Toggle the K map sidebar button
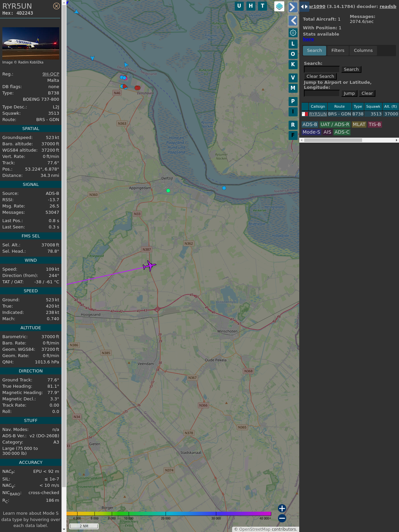The image size is (399, 532). pyautogui.click(x=293, y=64)
